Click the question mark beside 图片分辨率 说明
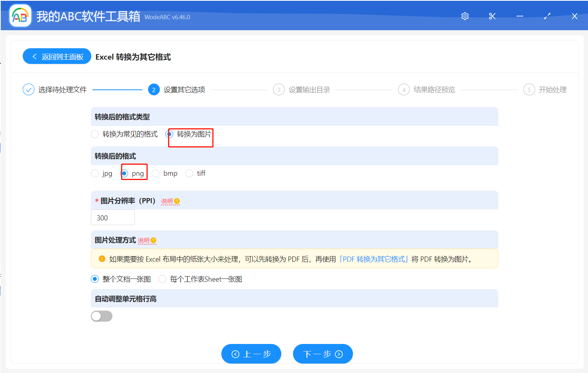 [177, 200]
